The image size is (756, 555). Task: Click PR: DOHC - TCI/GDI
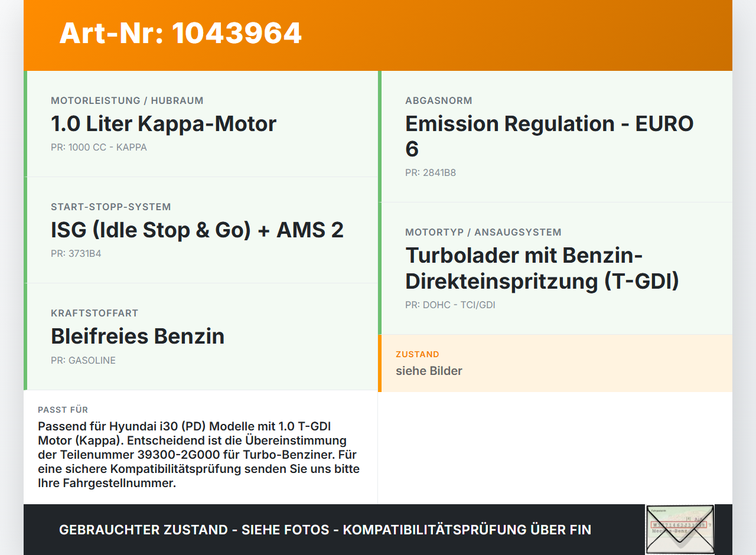coord(450,305)
